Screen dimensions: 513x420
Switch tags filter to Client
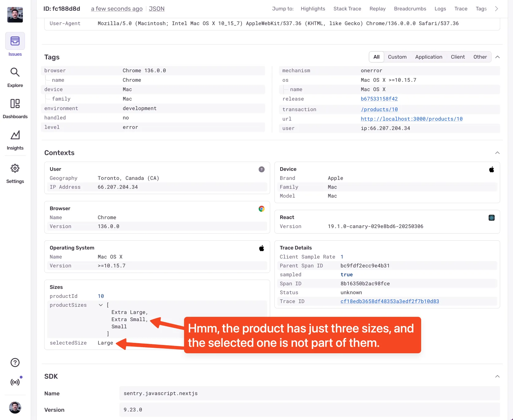coord(458,57)
